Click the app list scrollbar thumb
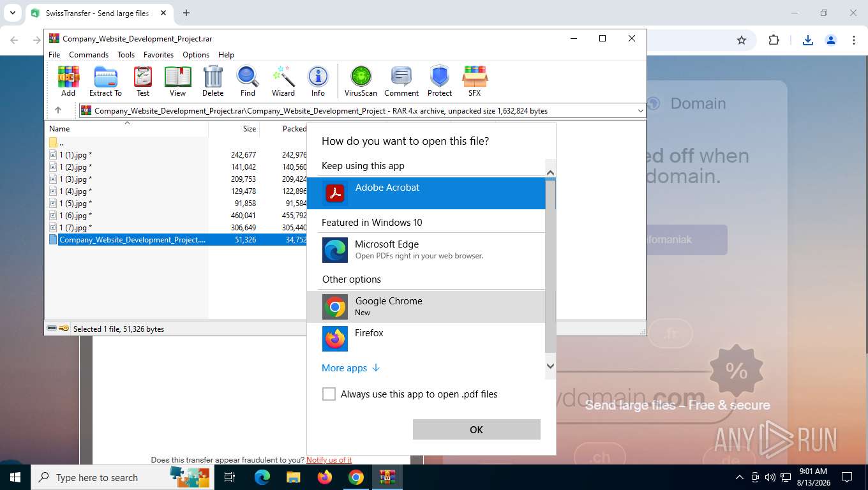Viewport: 868px width, 490px height. 550,267
